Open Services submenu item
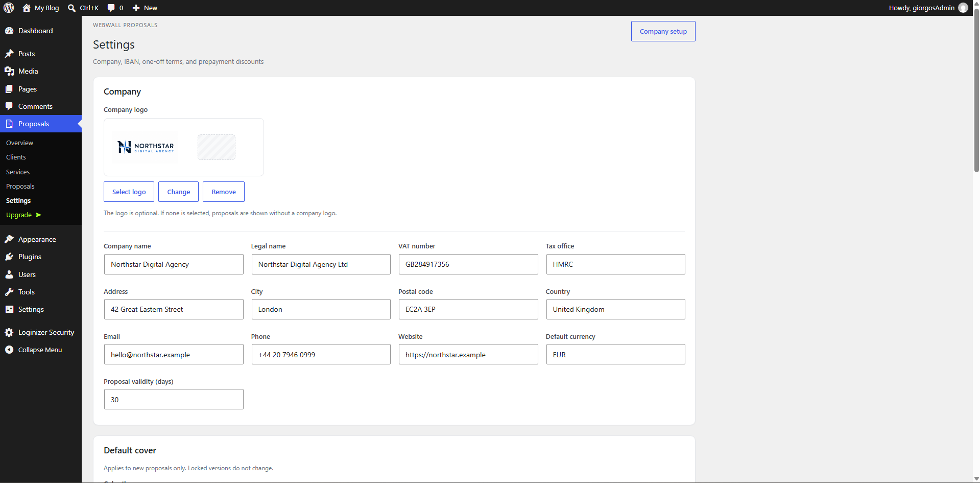The height and width of the screenshot is (483, 980). [18, 172]
